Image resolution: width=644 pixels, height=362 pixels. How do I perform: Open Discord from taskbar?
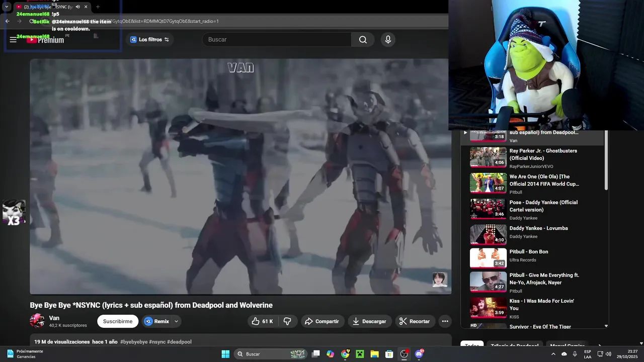(x=419, y=354)
